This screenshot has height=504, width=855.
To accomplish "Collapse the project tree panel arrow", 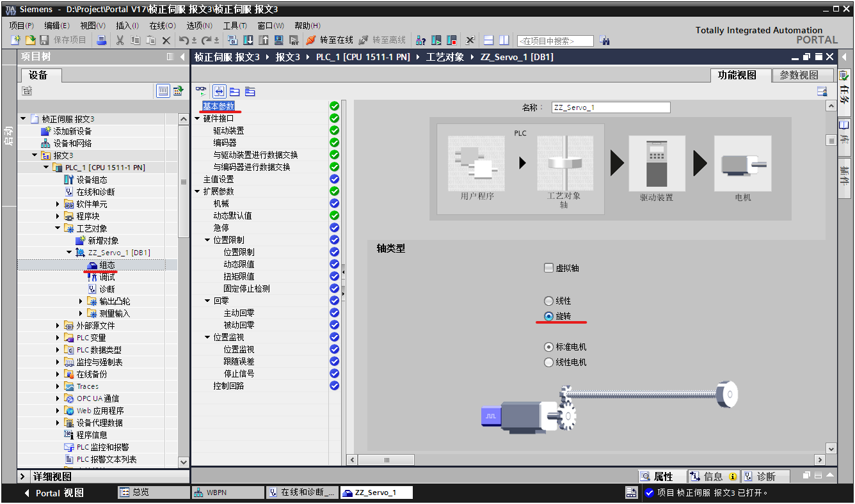I will (x=182, y=56).
